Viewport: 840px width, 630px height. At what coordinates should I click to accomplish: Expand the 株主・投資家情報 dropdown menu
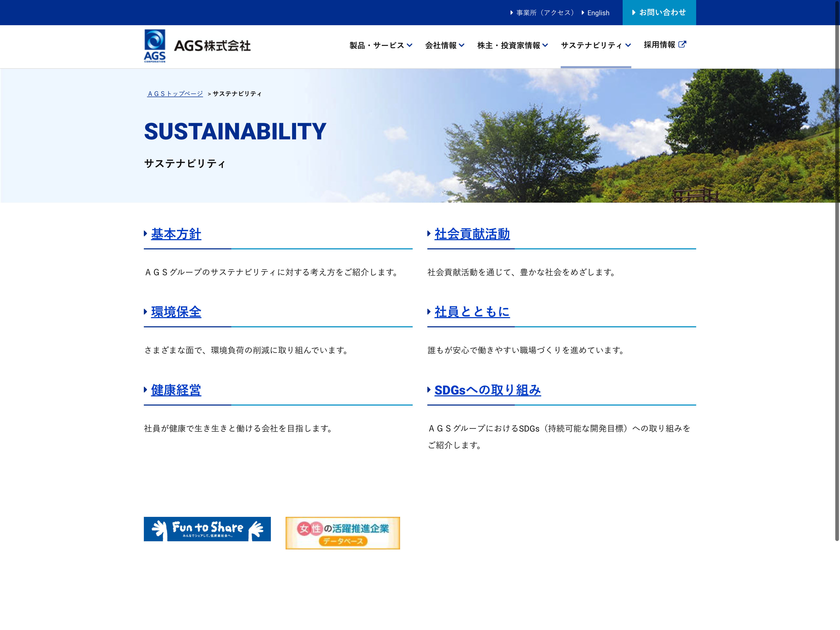coord(512,45)
